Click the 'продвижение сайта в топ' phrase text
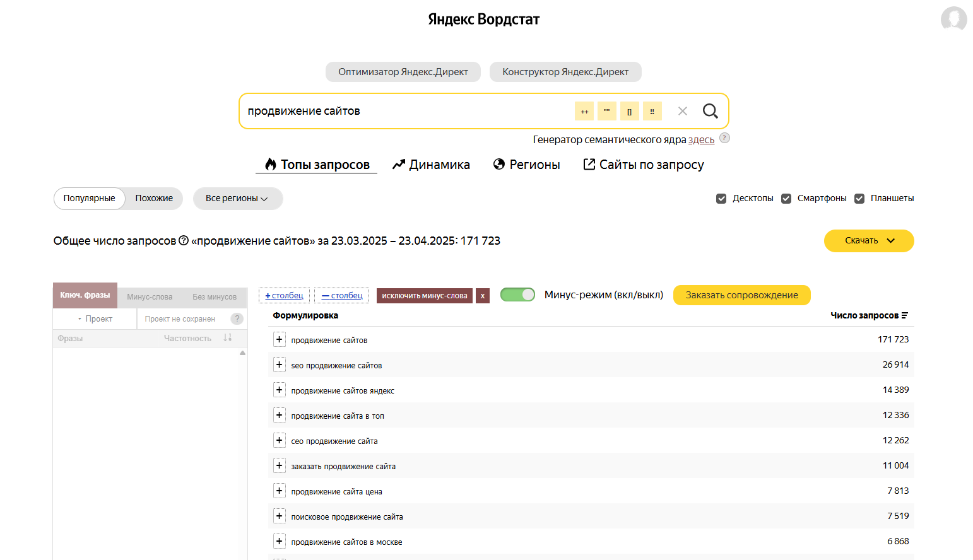 click(338, 416)
